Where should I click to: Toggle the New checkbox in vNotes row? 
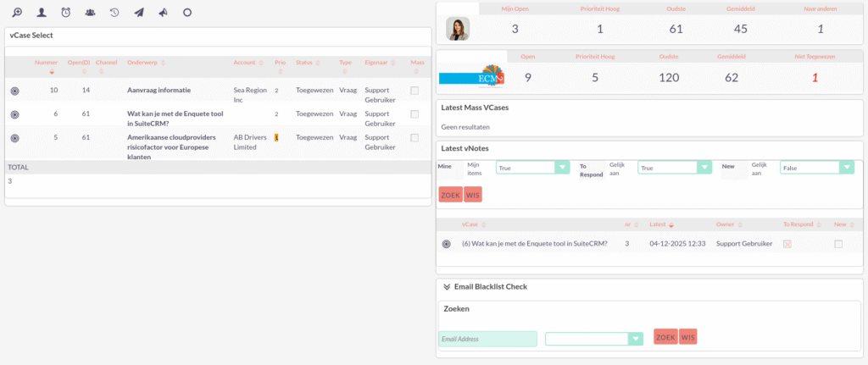point(838,244)
